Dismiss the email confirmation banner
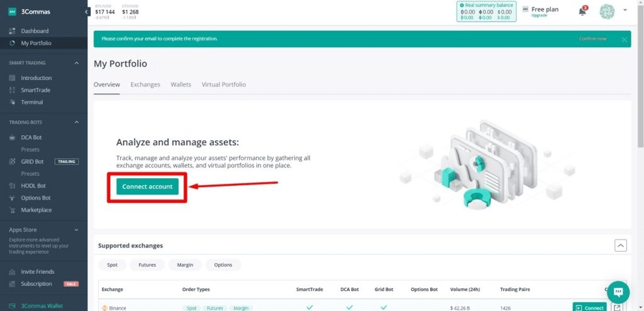644x311 pixels. (x=624, y=39)
